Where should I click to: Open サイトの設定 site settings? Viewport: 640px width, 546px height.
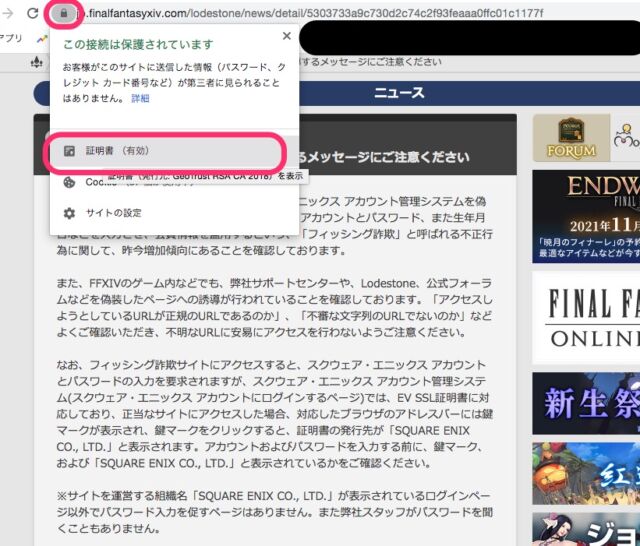[113, 213]
